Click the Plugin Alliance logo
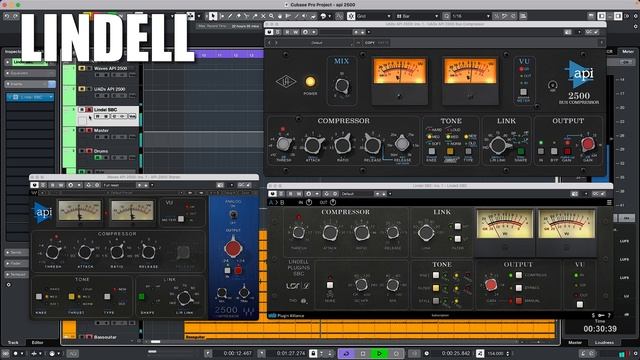Viewport: 640px width, 360px height. [286, 316]
